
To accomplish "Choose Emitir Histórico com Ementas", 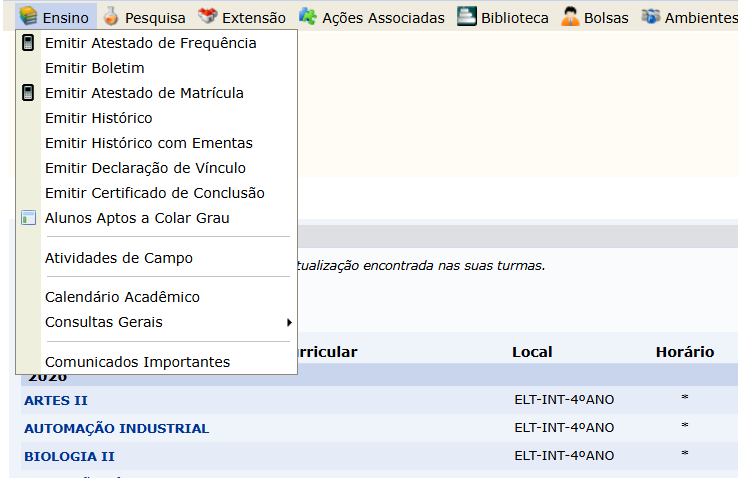I will [149, 143].
